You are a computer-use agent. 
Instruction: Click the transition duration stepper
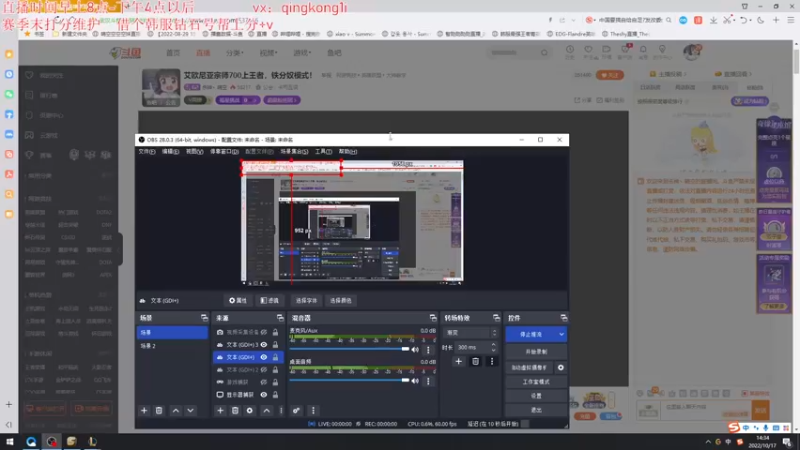(x=493, y=347)
